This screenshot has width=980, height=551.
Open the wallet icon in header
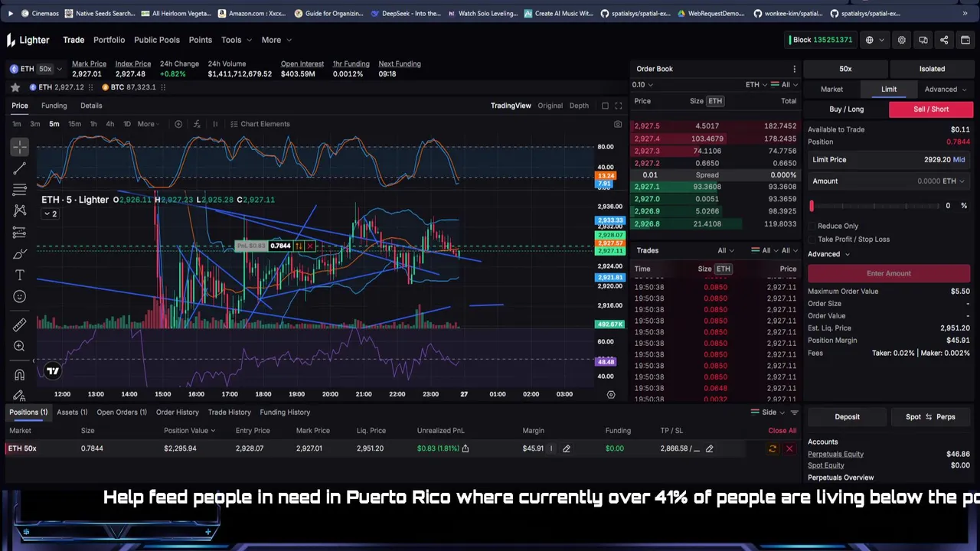click(x=965, y=40)
